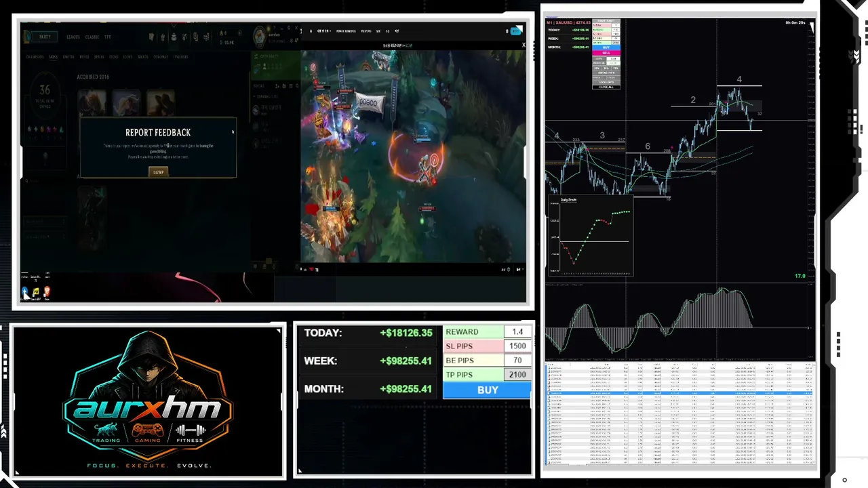Open the Brave browser desktop icon
Screen dimensions: 868x488
[x=47, y=292]
